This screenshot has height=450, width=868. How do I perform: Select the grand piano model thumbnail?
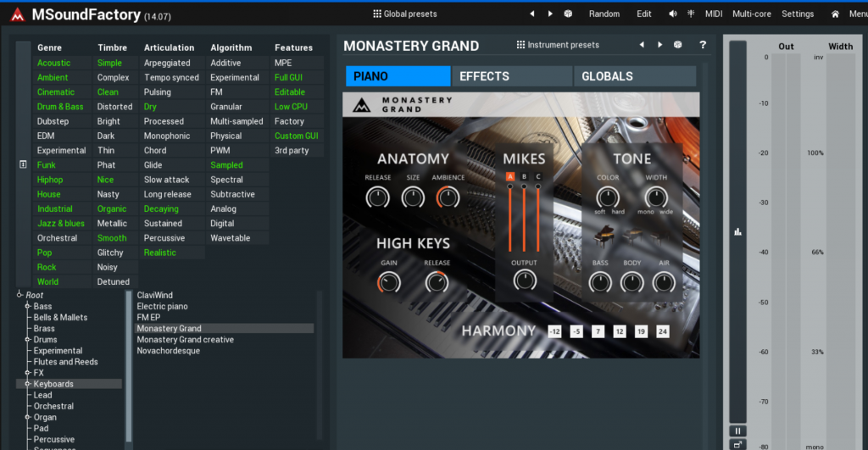(x=604, y=236)
